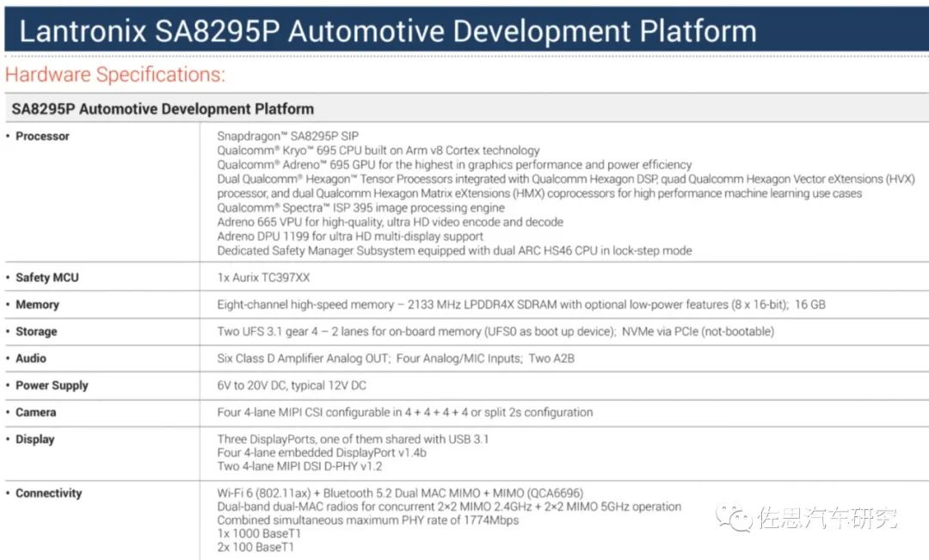Click the 'Hardware Specifications:' heading
929x560 pixels.
pyautogui.click(x=115, y=75)
